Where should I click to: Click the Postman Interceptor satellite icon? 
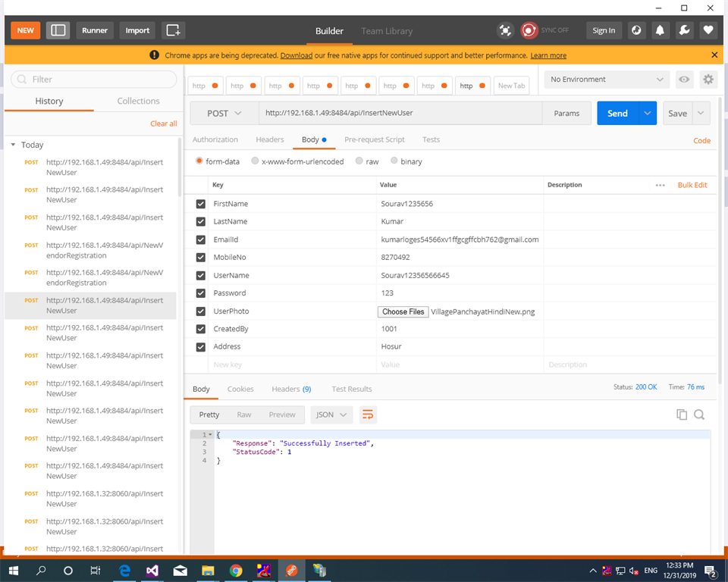[505, 30]
